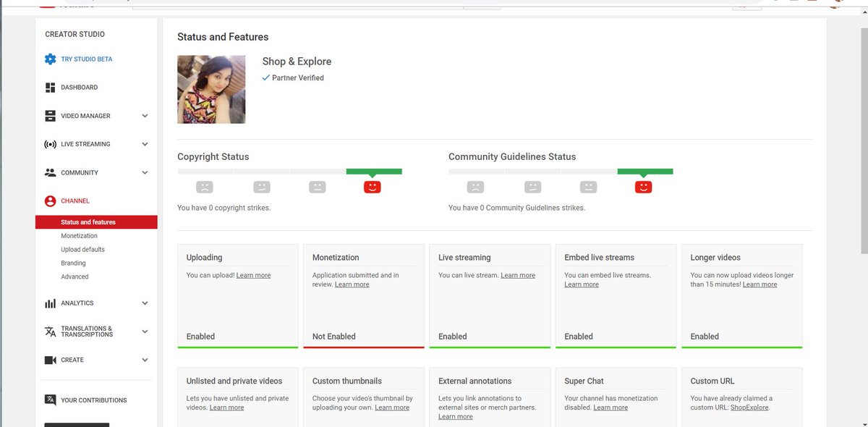Click the neutral gray face beside red Copyright face

(x=317, y=187)
